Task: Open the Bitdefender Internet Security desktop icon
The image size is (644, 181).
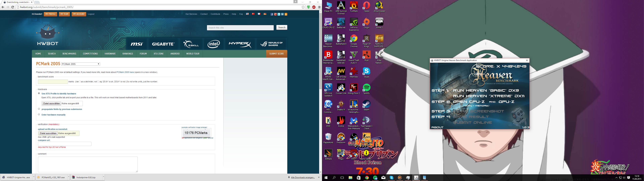Action: tap(328, 57)
